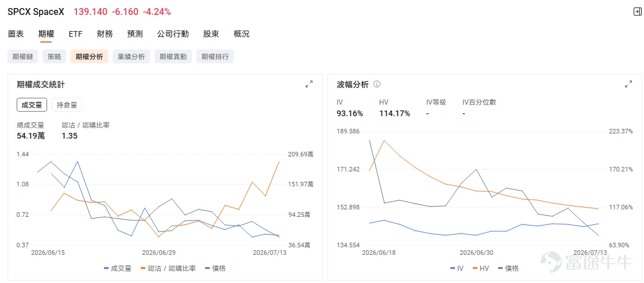Screen dimensions: 644x283
Task: Open the 預測 tab
Action: pos(134,34)
